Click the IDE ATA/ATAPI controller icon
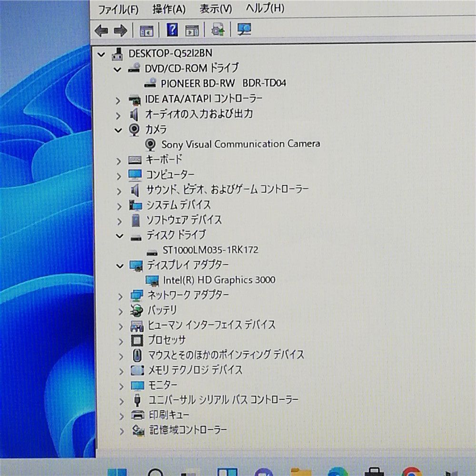 point(135,100)
